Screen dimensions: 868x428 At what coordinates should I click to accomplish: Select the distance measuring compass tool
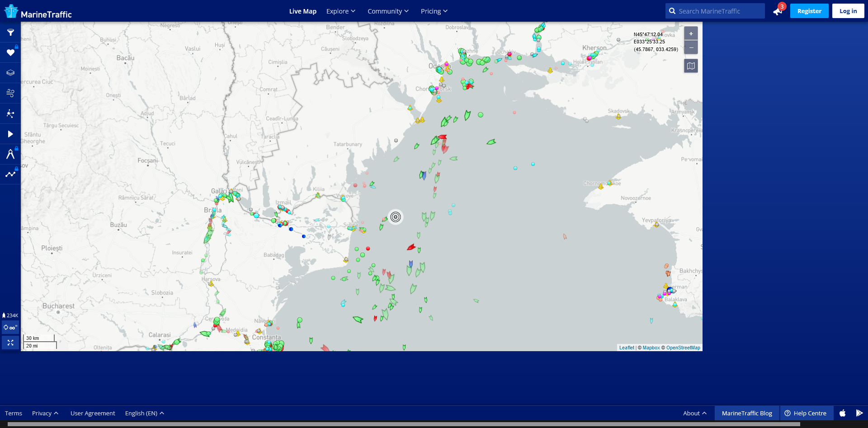point(10,154)
